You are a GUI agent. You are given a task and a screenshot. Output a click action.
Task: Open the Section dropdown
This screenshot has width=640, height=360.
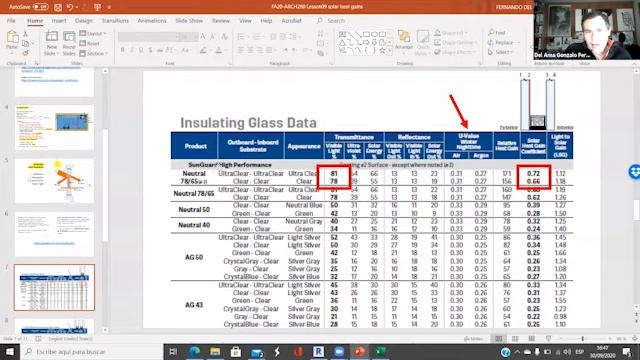tap(94, 53)
